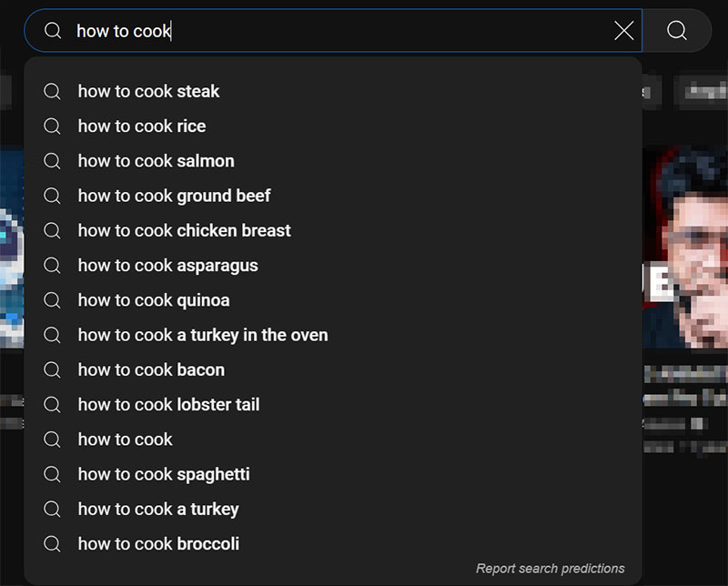Select "how to cook spaghetti" suggestion

(164, 474)
